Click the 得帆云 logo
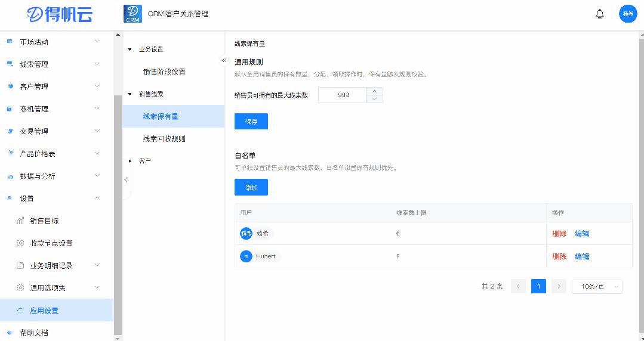This screenshot has width=644, height=341. pos(60,14)
